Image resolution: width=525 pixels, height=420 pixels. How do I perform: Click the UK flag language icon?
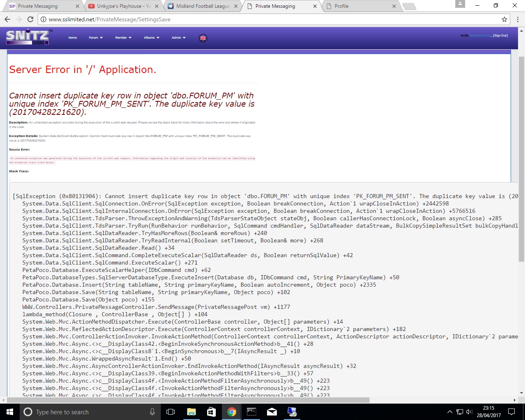203,38
